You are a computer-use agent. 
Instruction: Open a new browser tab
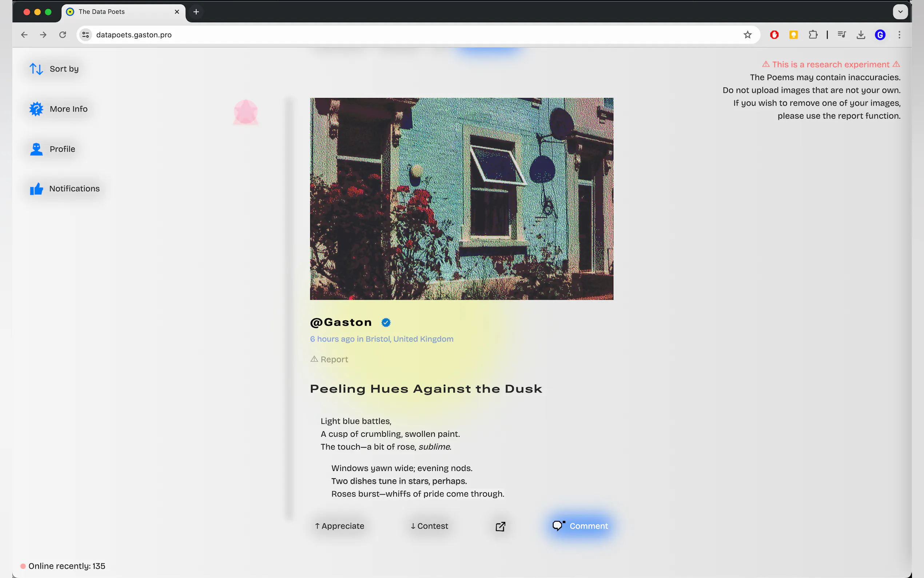[196, 12]
